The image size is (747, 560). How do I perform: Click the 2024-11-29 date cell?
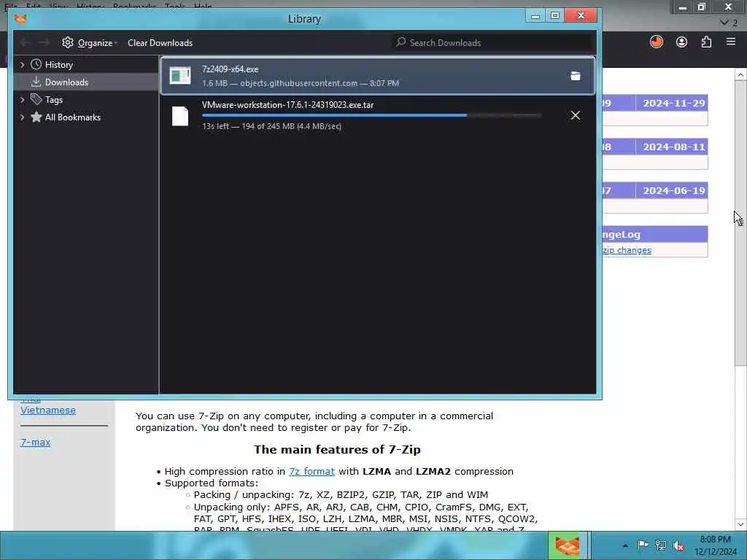click(672, 103)
